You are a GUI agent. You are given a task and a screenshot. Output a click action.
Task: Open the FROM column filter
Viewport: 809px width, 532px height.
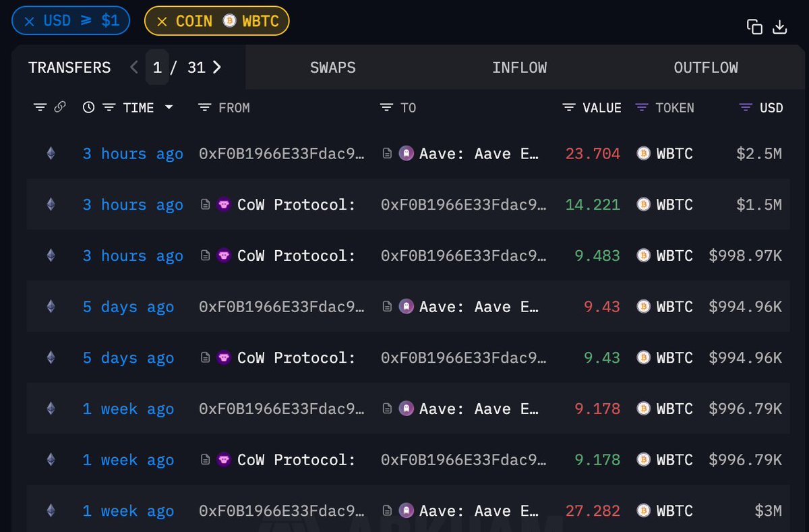tap(205, 107)
